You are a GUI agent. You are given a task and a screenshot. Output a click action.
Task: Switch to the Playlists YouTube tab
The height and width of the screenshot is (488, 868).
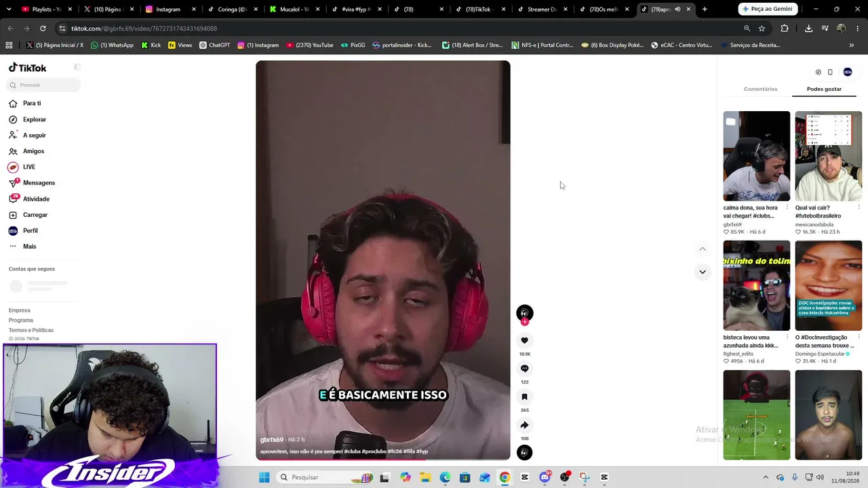46,9
